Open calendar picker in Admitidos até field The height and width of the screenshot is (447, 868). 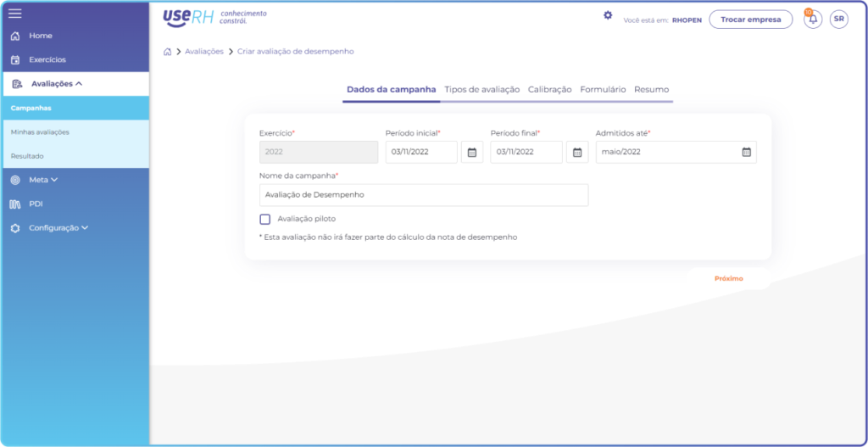point(746,152)
